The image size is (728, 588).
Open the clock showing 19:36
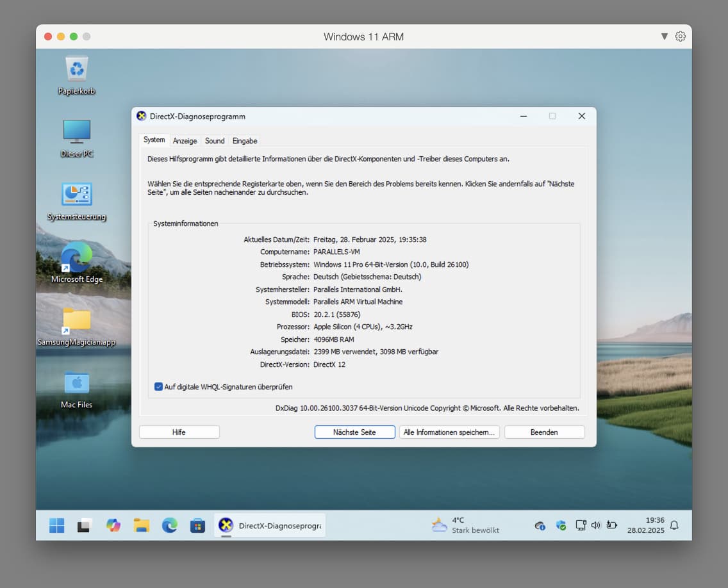click(645, 525)
